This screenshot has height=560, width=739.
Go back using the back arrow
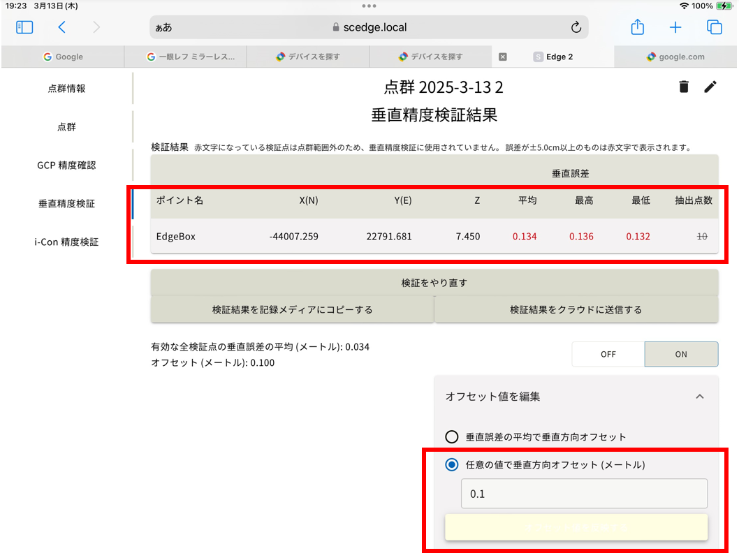62,27
